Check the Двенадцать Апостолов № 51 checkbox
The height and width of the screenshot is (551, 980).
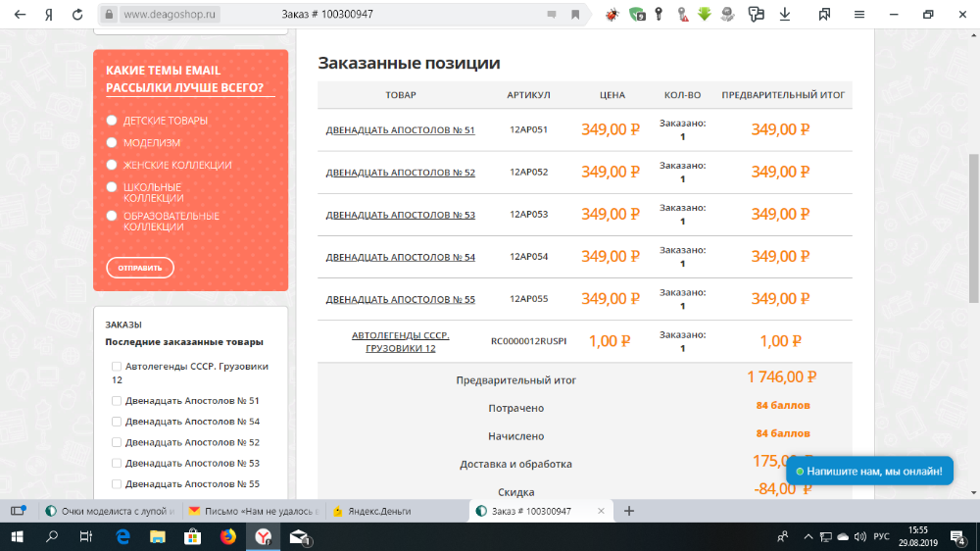coord(117,401)
